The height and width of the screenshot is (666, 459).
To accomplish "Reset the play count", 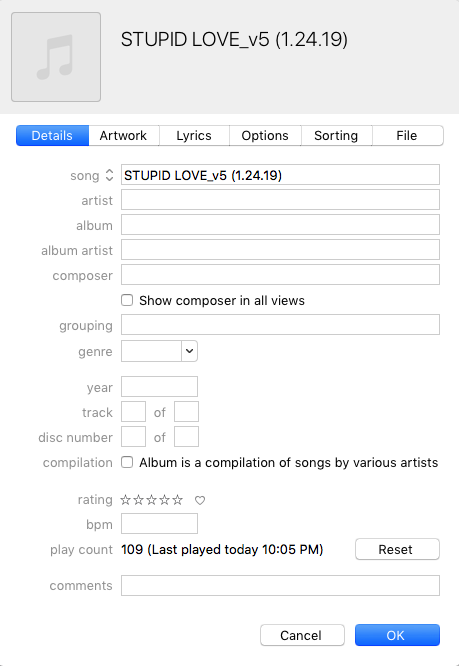I will pyautogui.click(x=397, y=549).
